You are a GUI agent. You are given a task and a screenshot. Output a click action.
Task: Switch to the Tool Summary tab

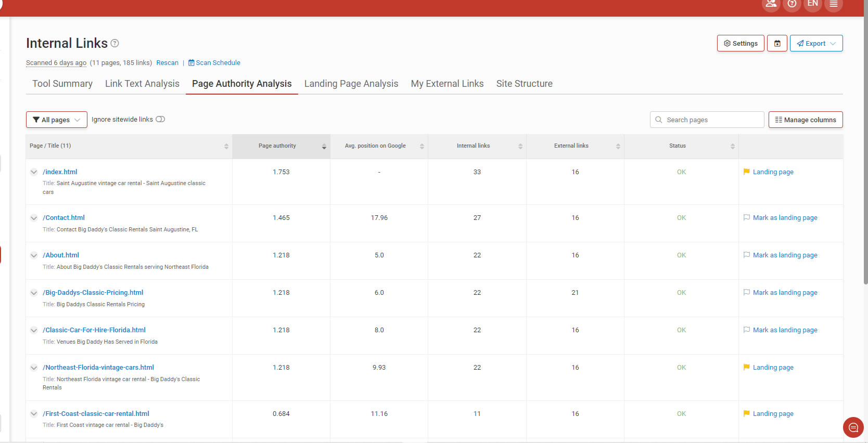62,84
